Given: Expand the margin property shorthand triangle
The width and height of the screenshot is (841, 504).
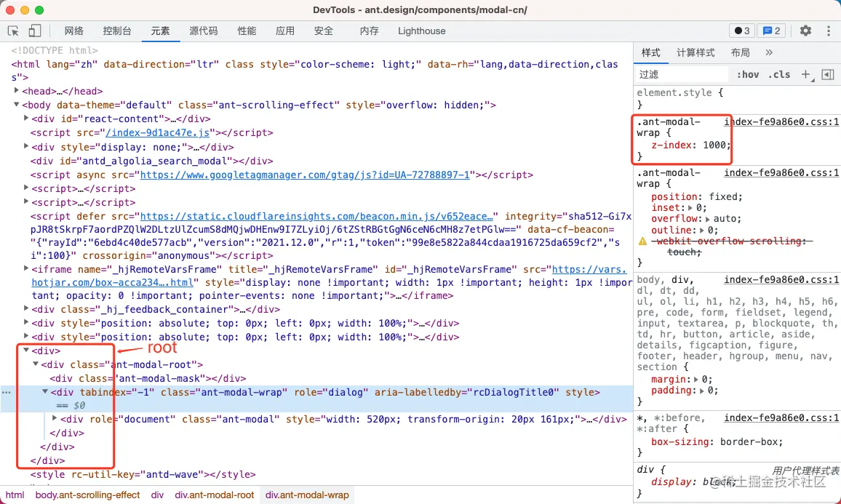Looking at the screenshot, I should pos(696,380).
